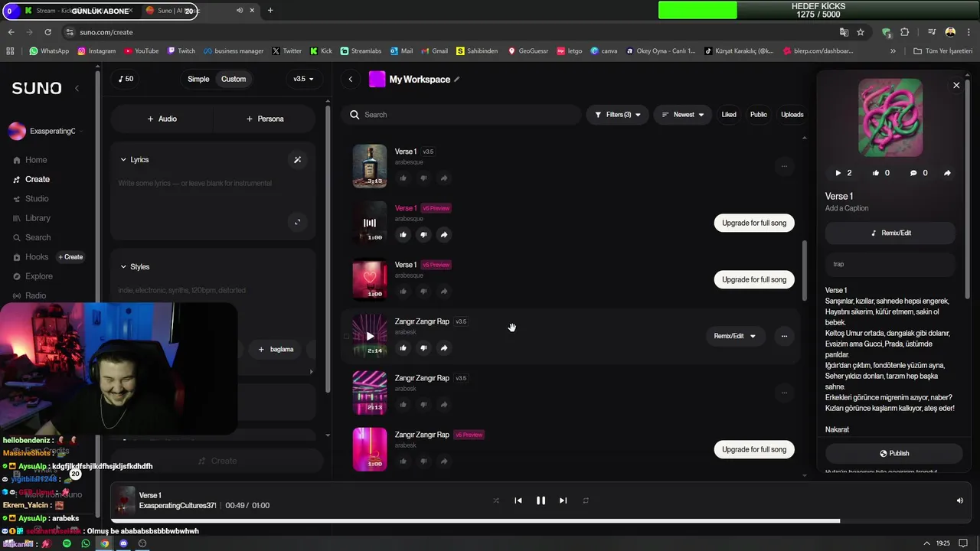
Task: Open the v3.5 model version dropdown
Action: tap(304, 79)
